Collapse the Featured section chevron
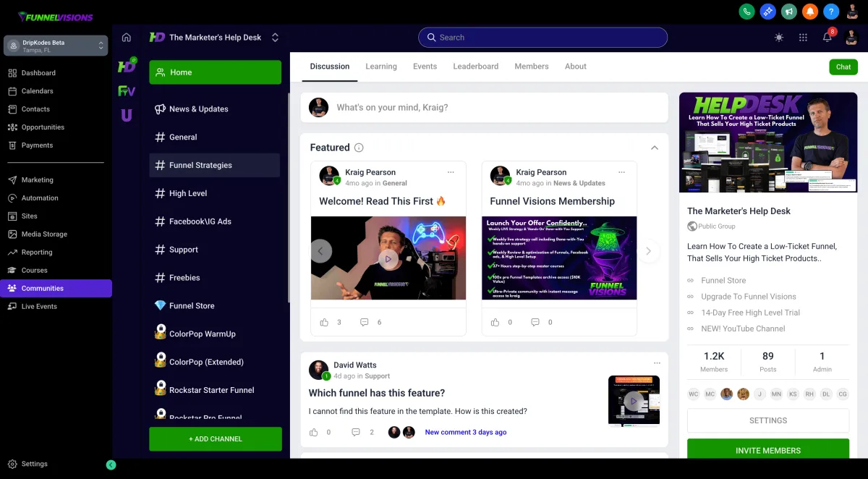 point(655,148)
